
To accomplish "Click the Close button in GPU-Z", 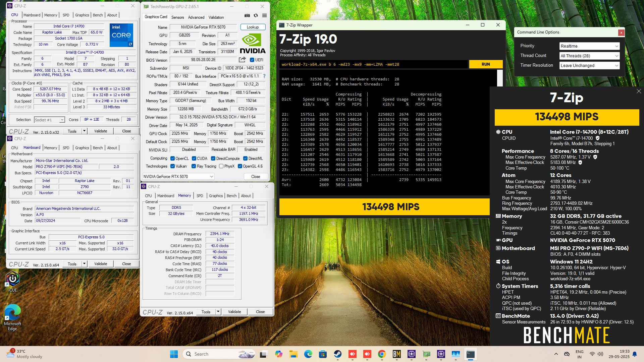I will click(x=256, y=177).
